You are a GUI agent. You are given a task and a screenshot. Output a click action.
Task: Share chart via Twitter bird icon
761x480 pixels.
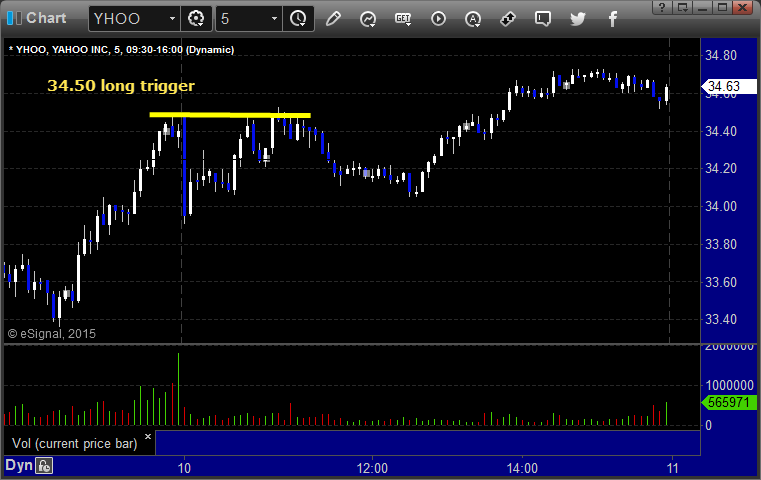pyautogui.click(x=578, y=19)
